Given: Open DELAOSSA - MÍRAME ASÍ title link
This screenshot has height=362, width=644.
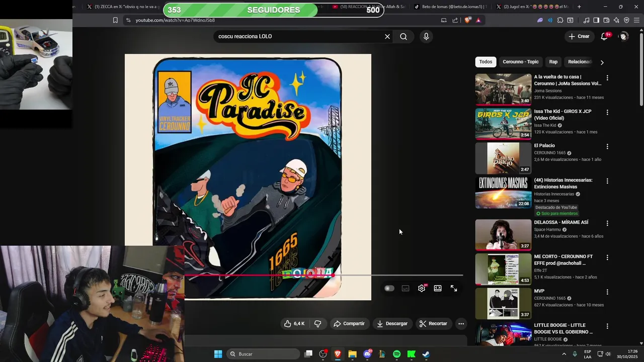Looking at the screenshot, I should 561,222.
